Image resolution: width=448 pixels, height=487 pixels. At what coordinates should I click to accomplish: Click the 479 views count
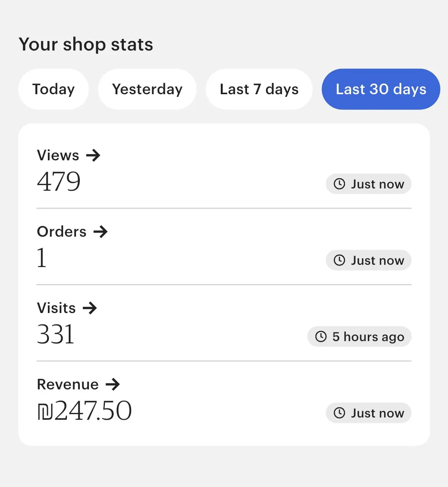(59, 181)
